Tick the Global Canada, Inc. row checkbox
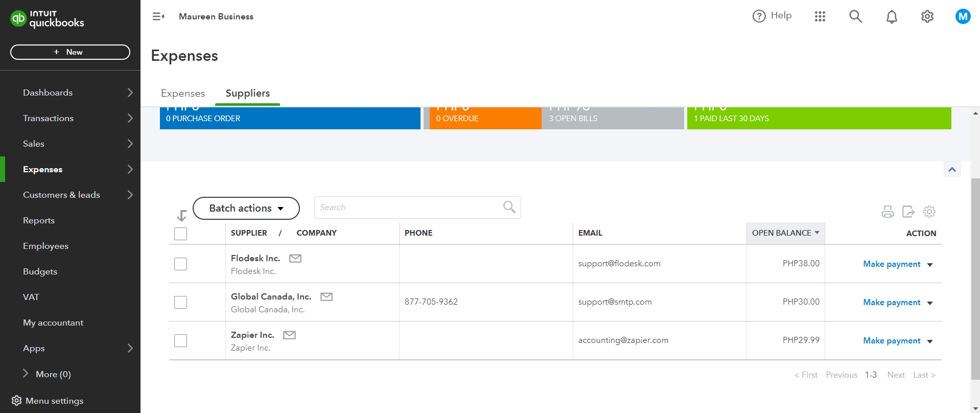The height and width of the screenshot is (413, 980). [180, 302]
